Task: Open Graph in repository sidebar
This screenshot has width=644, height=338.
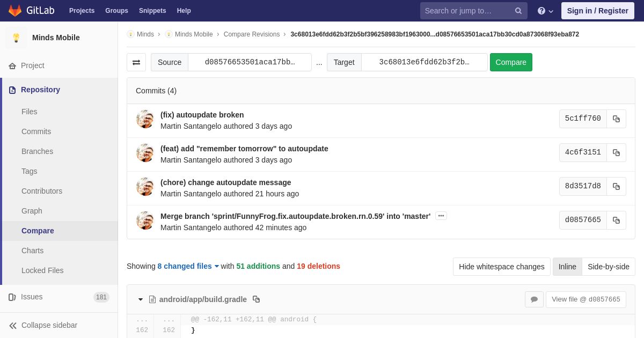Action: [32, 211]
